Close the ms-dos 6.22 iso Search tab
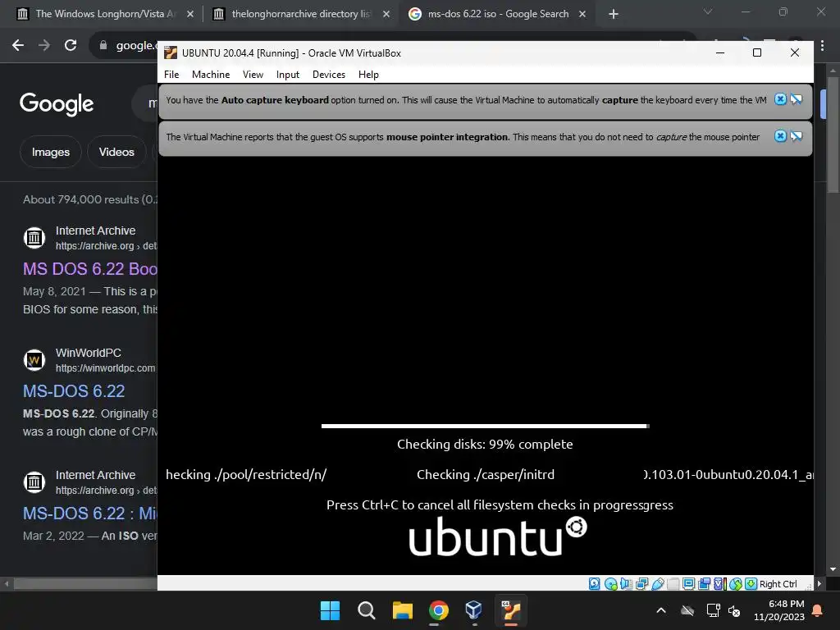Image resolution: width=840 pixels, height=630 pixels. click(582, 14)
